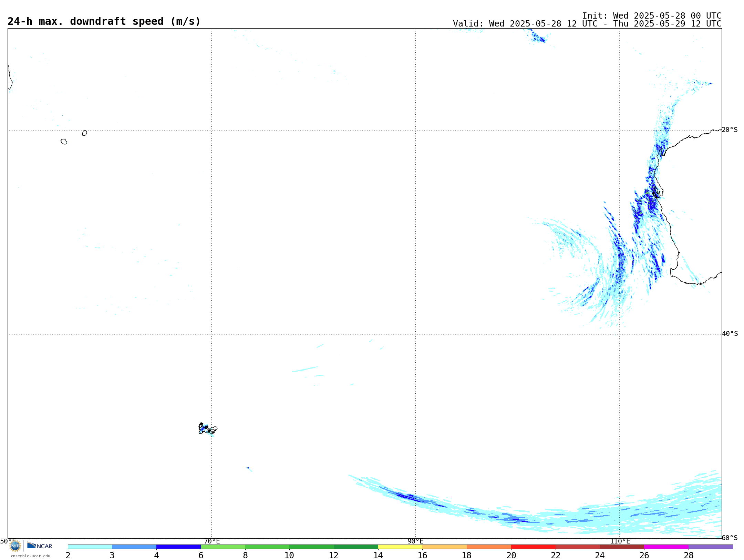The width and height of the screenshot is (744, 560).
Task: Pick the brown-red 24-26 m/s swatch
Action: [622, 547]
